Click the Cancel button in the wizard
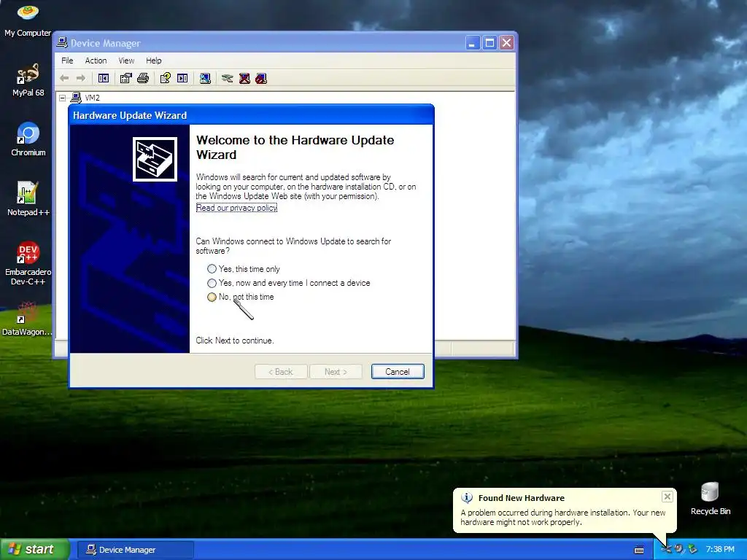 (398, 371)
